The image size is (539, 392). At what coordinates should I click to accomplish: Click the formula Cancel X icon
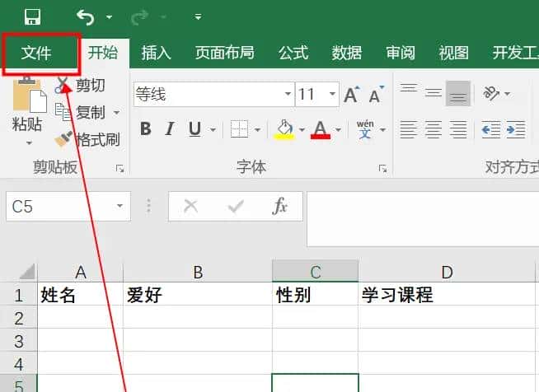coord(190,206)
